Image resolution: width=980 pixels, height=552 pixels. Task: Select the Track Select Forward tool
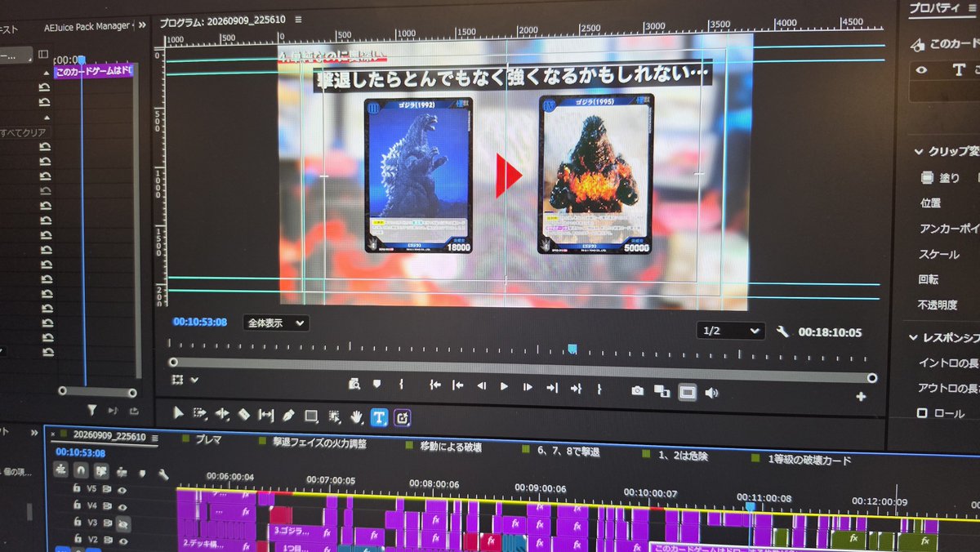pos(200,414)
